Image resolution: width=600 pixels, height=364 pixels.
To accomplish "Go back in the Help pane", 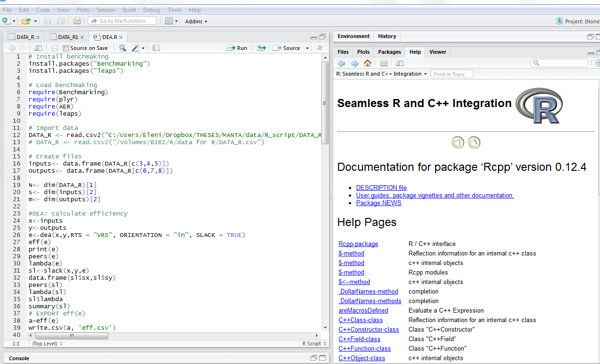I will point(341,63).
